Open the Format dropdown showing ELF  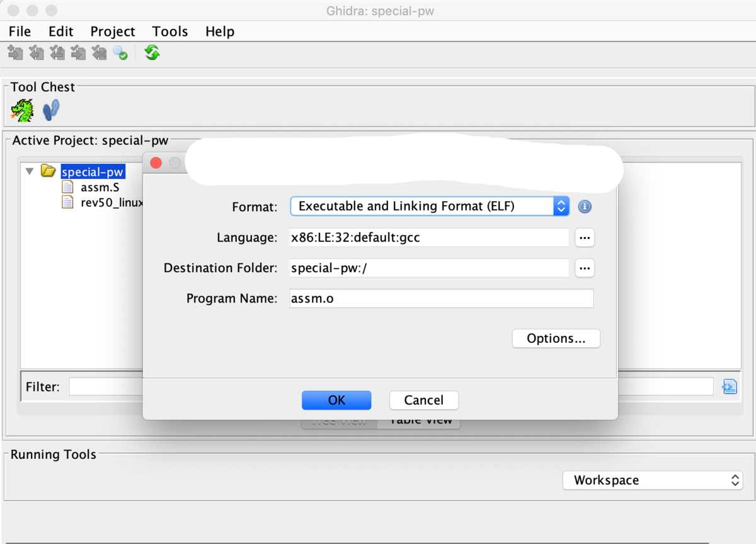pyautogui.click(x=430, y=206)
